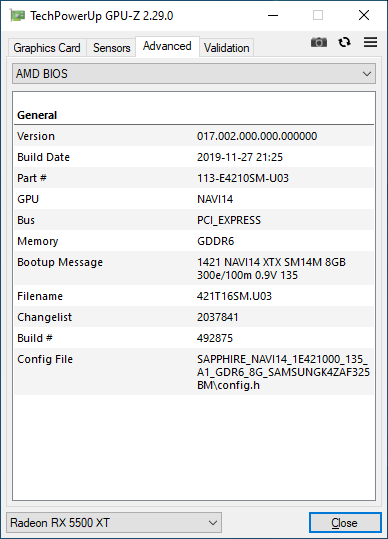This screenshot has width=388, height=539.
Task: Click the Build # value 492875
Action: pyautogui.click(x=215, y=338)
